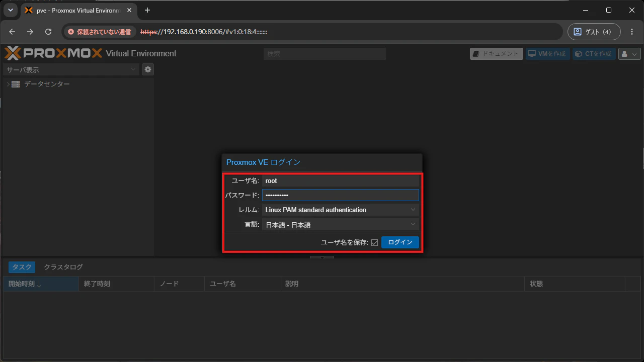Open the server view dropdown
The height and width of the screenshot is (362, 644).
[71, 69]
